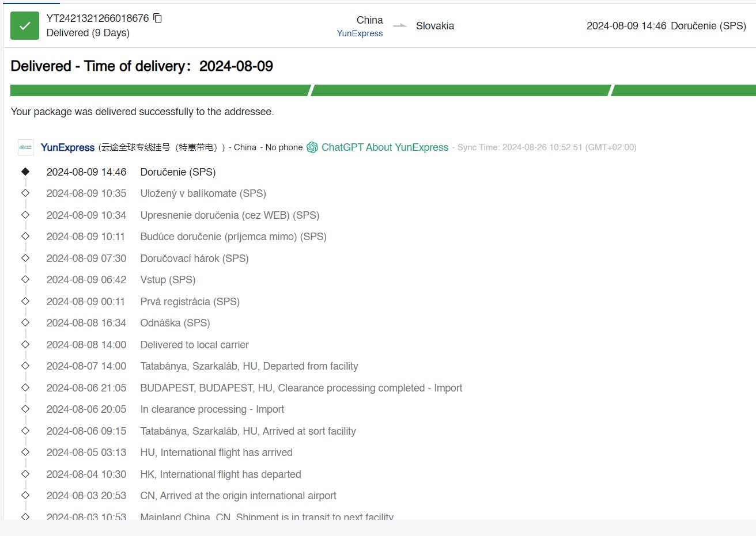The width and height of the screenshot is (756, 536).
Task: Click the header timestamp 2024-08-09 14:46 at top right
Action: pyautogui.click(x=626, y=26)
